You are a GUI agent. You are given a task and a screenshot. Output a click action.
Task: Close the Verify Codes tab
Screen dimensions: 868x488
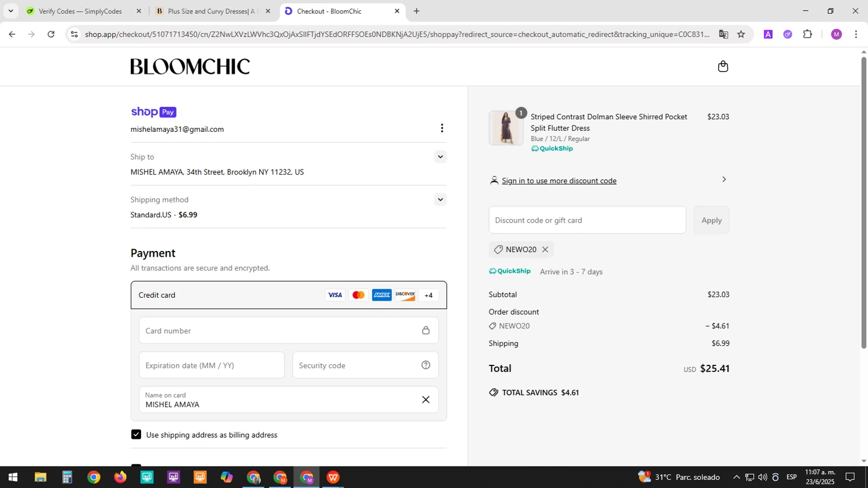139,11
